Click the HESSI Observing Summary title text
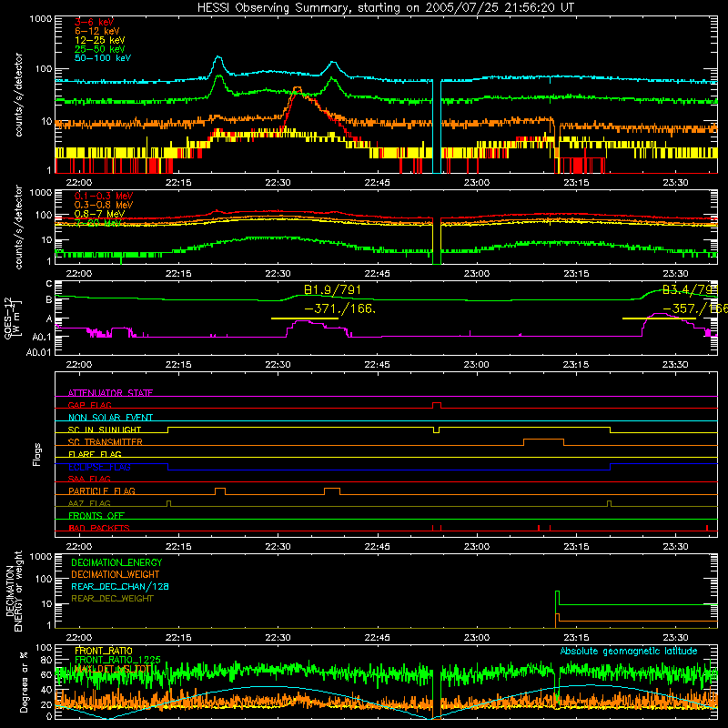Screen dimensions: 728x728 (386, 8)
